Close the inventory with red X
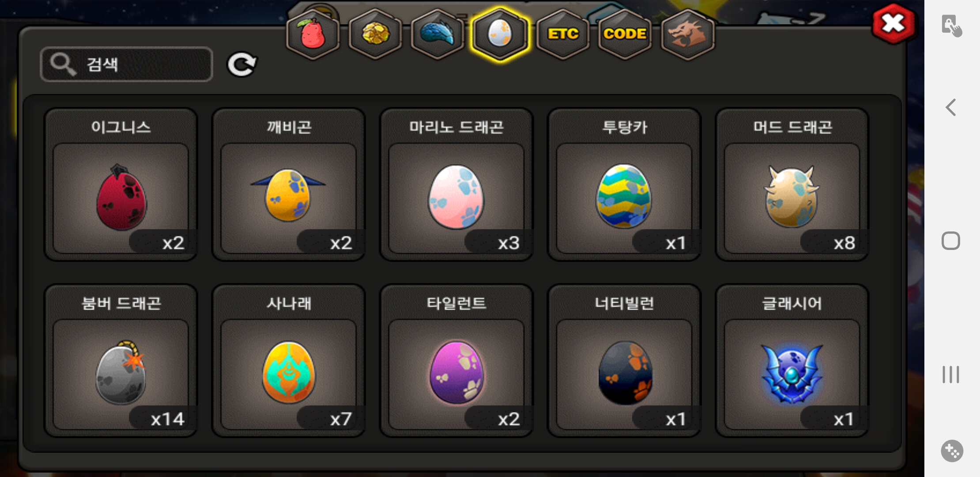Image resolution: width=980 pixels, height=477 pixels. [x=893, y=24]
